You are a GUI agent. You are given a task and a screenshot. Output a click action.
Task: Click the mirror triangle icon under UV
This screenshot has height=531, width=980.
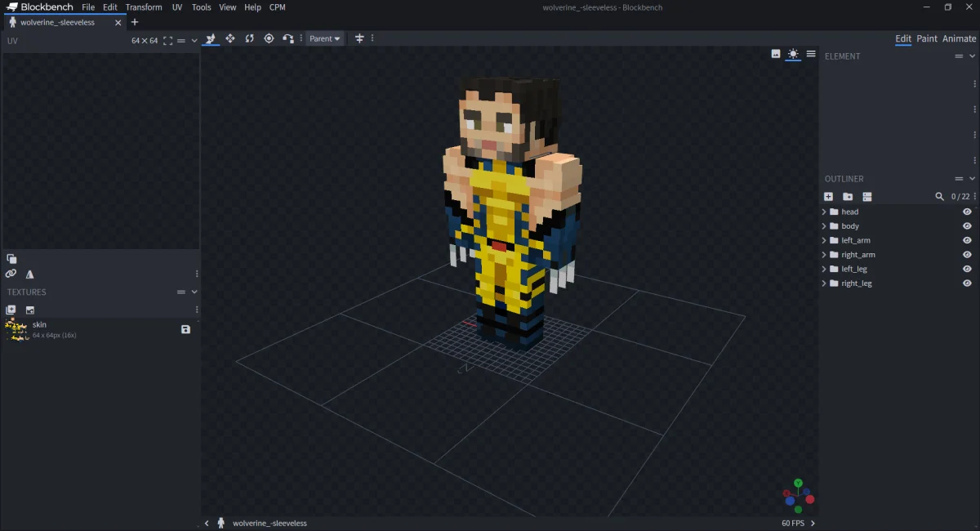pyautogui.click(x=30, y=274)
